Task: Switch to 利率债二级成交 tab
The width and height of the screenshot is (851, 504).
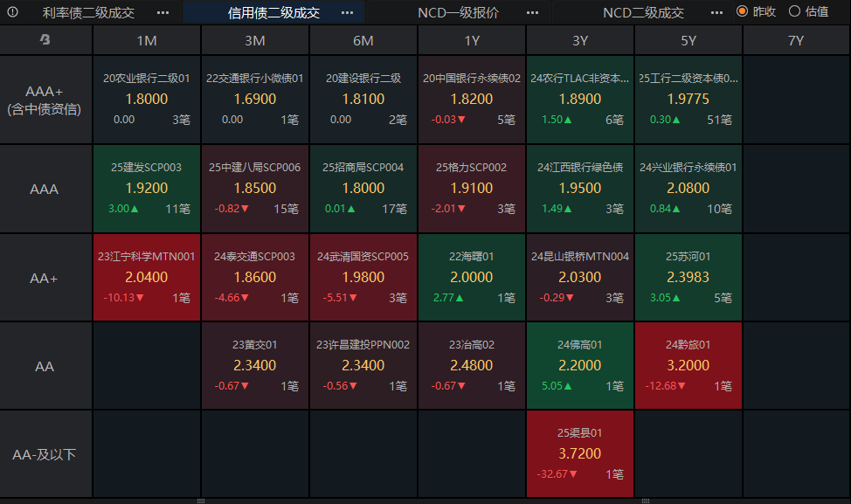Action: pos(88,12)
